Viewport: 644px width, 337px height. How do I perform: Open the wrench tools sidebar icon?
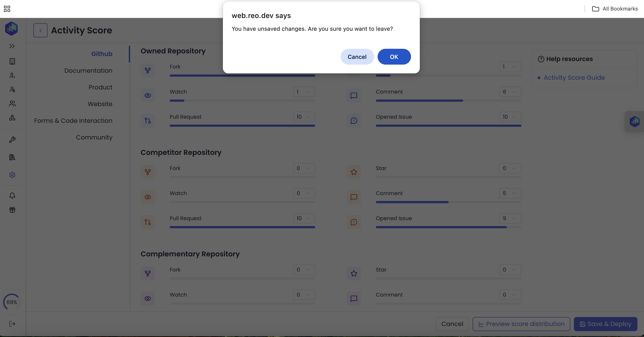tap(12, 140)
